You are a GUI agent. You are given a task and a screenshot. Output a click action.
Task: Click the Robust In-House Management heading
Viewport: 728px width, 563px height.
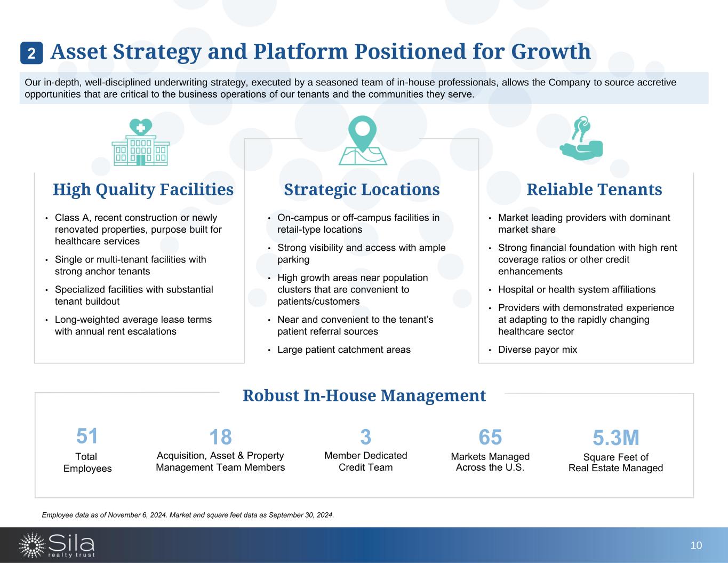click(x=364, y=395)
